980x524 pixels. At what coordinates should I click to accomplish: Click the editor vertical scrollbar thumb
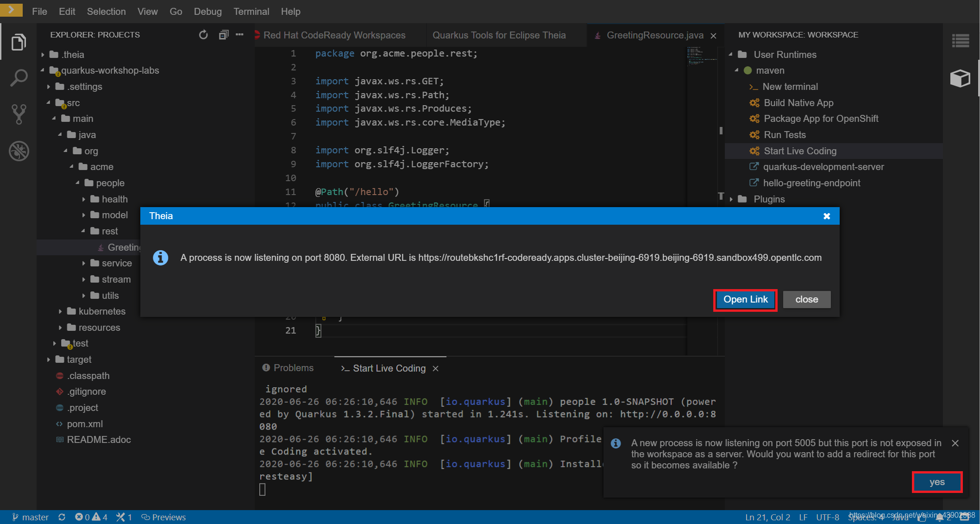(x=721, y=131)
